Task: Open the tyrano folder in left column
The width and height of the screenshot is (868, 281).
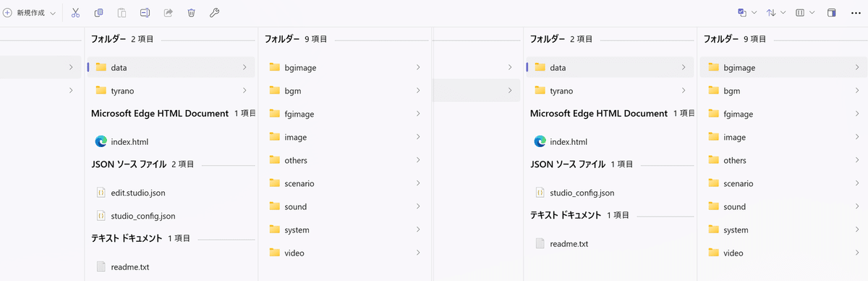Action: coord(171,91)
